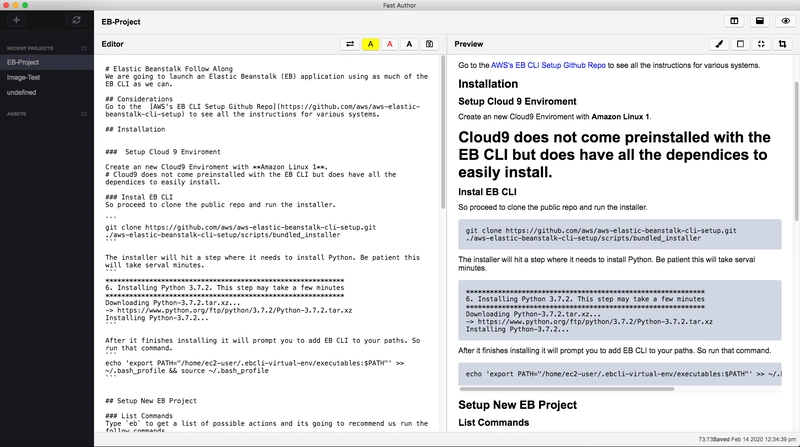This screenshot has width=800, height=447.
Task: Click the Editor vertical scrollbar
Action: pyautogui.click(x=443, y=133)
